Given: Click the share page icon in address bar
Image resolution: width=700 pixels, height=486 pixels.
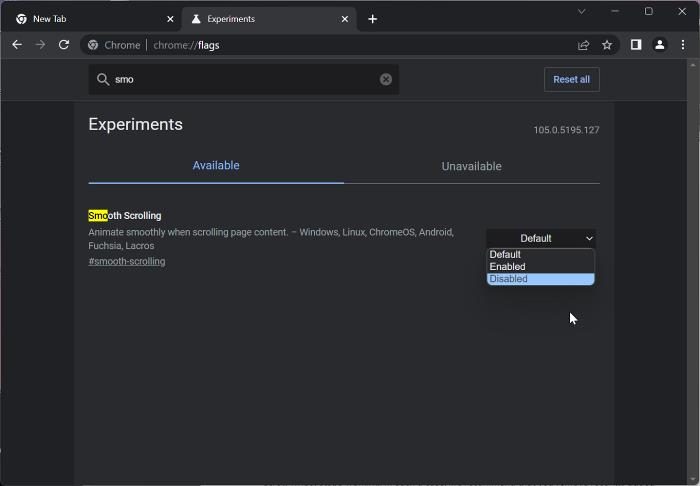Looking at the screenshot, I should point(583,45).
